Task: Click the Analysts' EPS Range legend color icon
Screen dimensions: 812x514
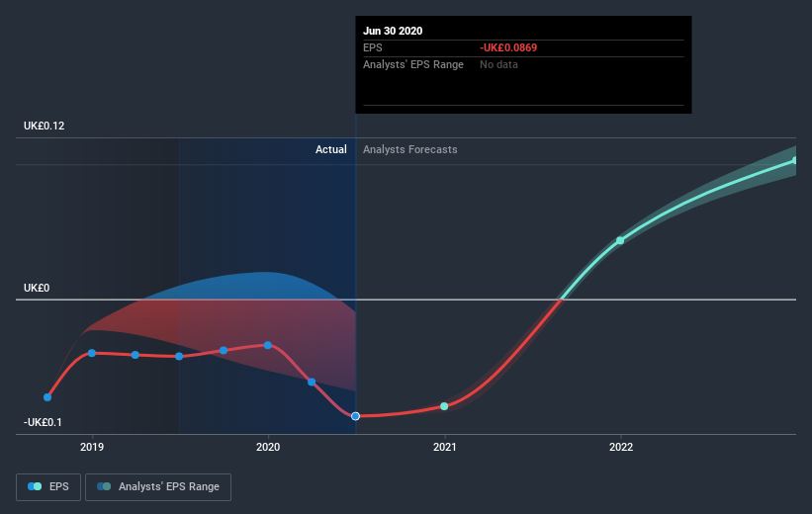Action: (x=104, y=486)
